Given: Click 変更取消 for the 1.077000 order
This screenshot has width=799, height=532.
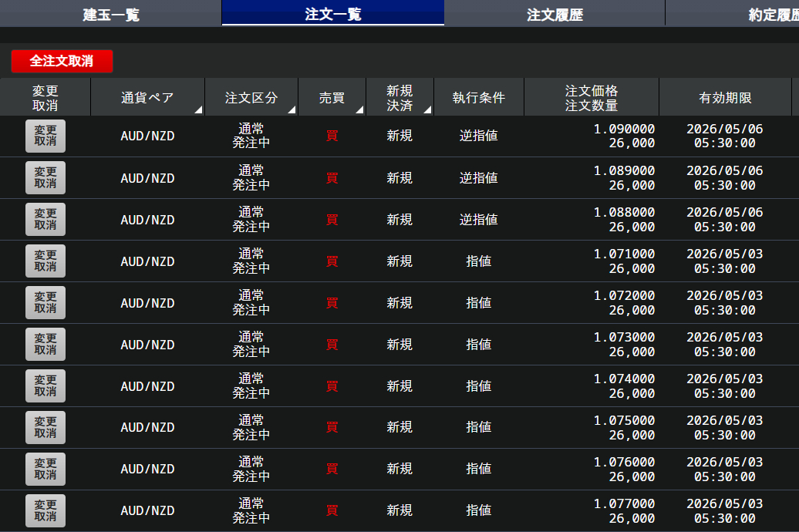Looking at the screenshot, I should point(46,511).
